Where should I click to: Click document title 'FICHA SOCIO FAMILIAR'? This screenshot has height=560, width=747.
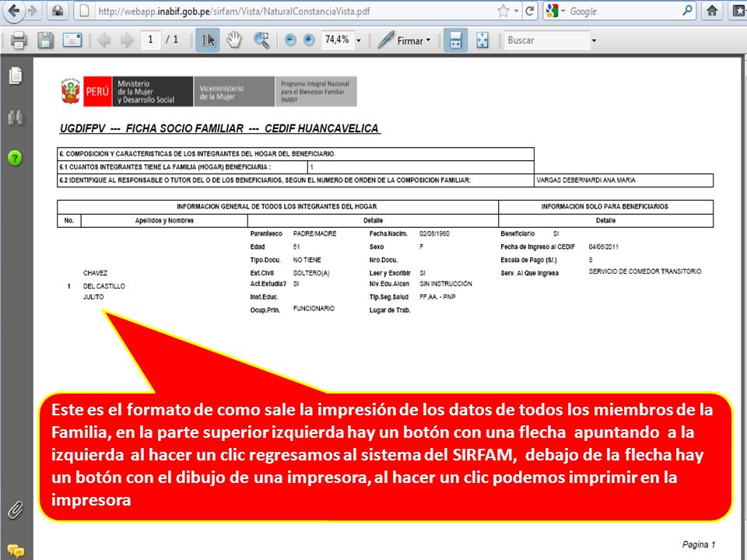coord(184,128)
